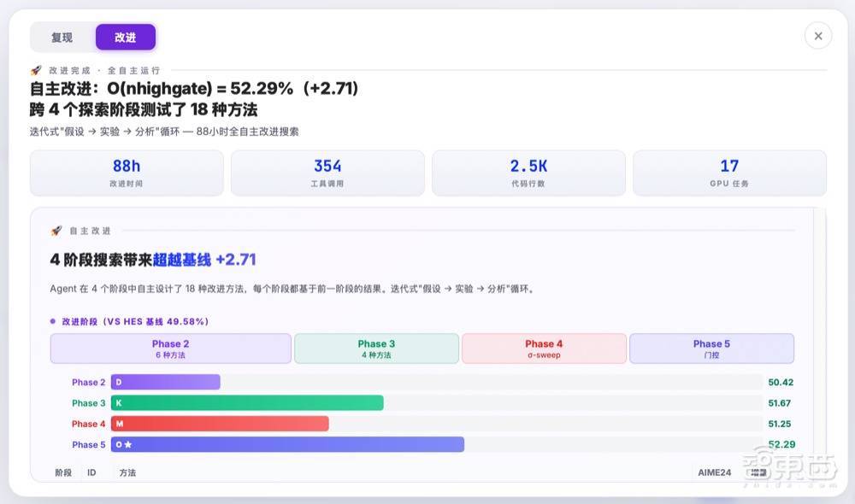
Task: Click the red Phase 4 M bar
Action: [220, 424]
